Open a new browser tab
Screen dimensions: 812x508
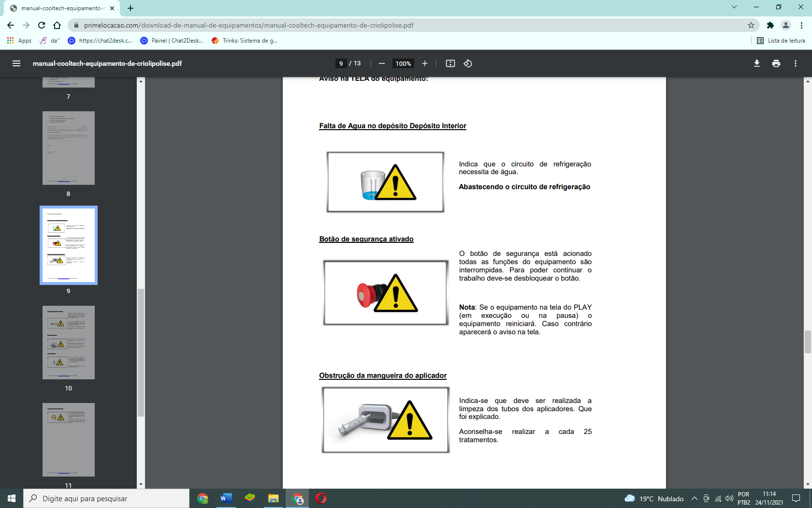tap(130, 8)
